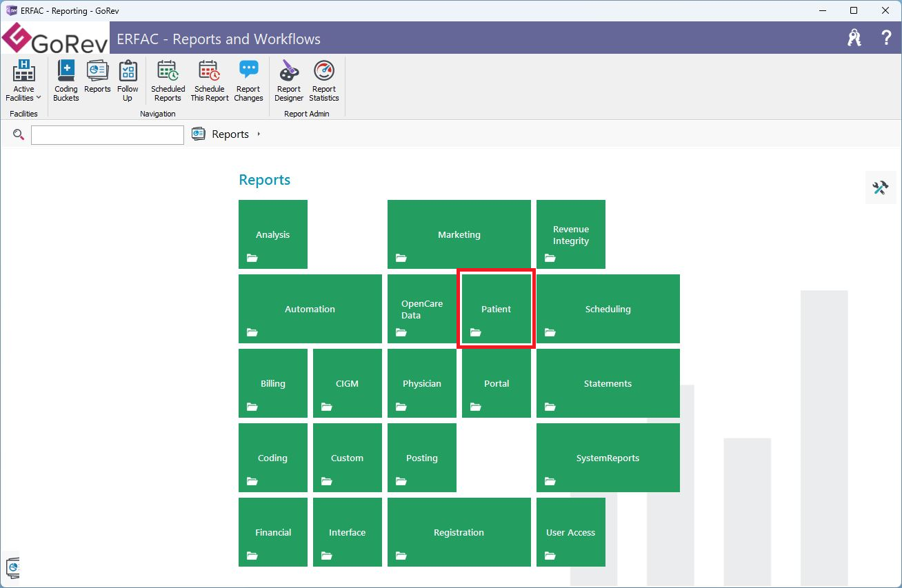Image resolution: width=902 pixels, height=588 pixels.
Task: Select the Revenue Integrity folder tile
Action: [x=570, y=234]
